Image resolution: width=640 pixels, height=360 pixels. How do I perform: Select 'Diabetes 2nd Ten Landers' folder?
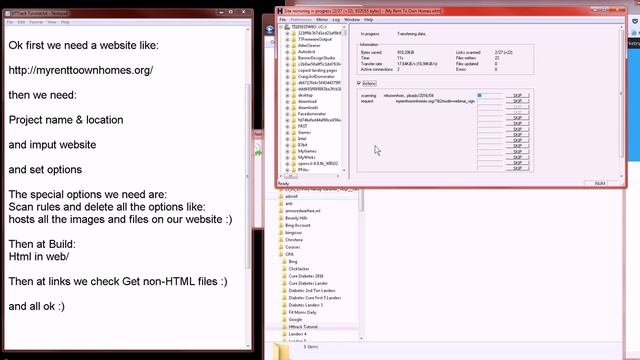(x=312, y=291)
